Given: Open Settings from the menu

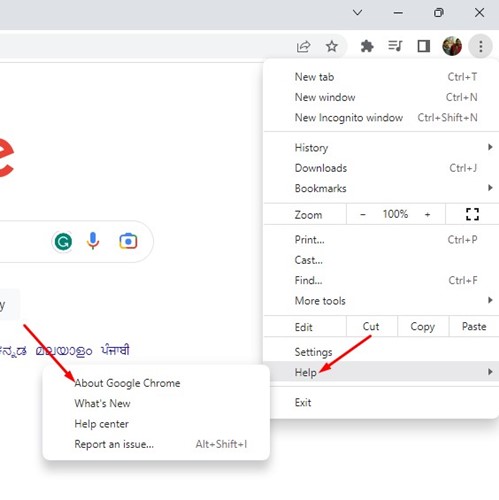Looking at the screenshot, I should [381, 352].
